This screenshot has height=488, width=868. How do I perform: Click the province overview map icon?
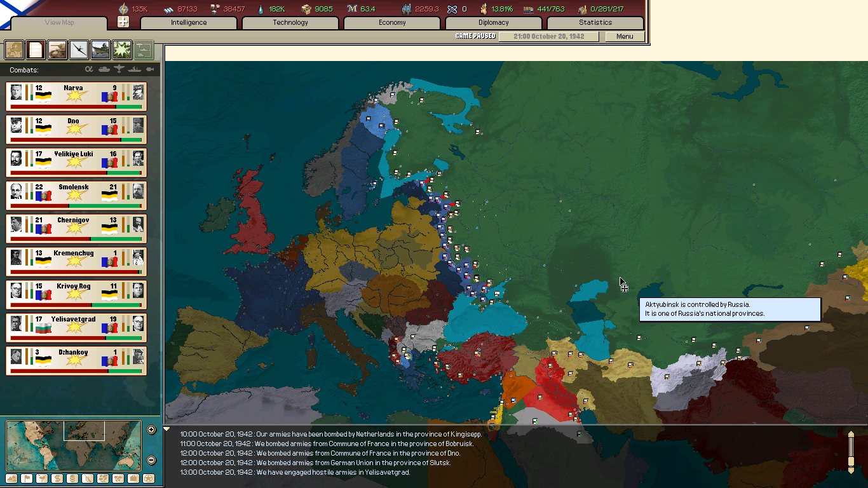[x=14, y=49]
